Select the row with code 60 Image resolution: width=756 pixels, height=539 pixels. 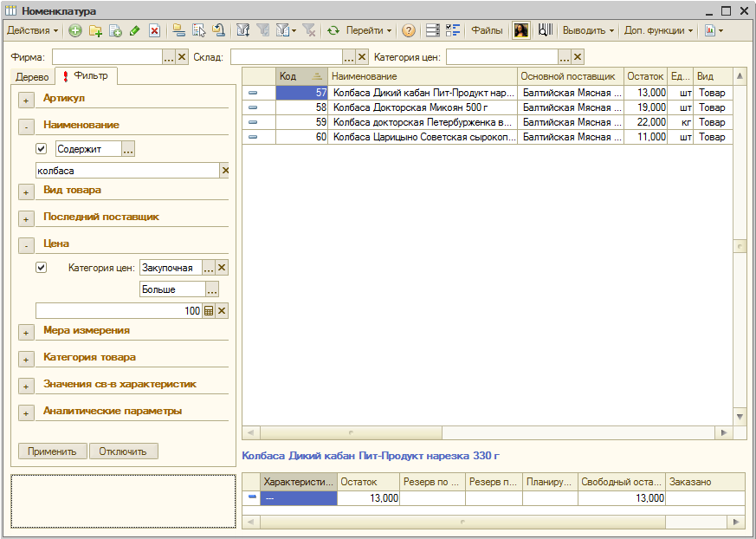[x=487, y=137]
